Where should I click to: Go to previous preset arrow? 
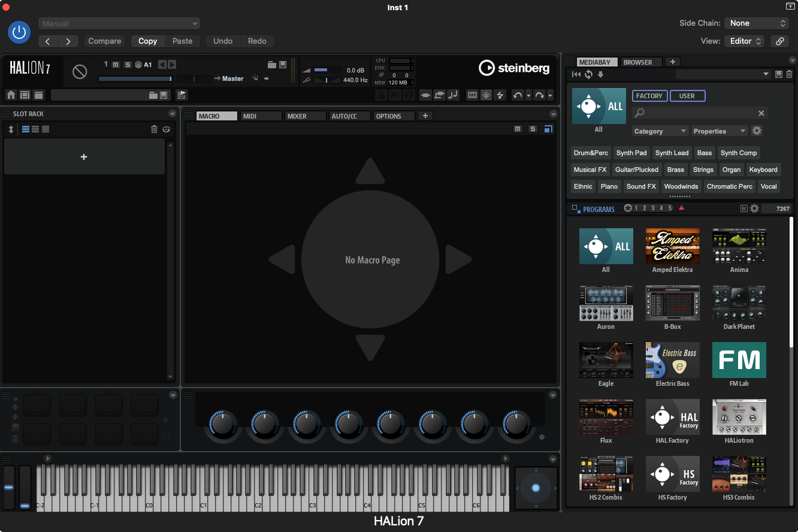coord(48,41)
